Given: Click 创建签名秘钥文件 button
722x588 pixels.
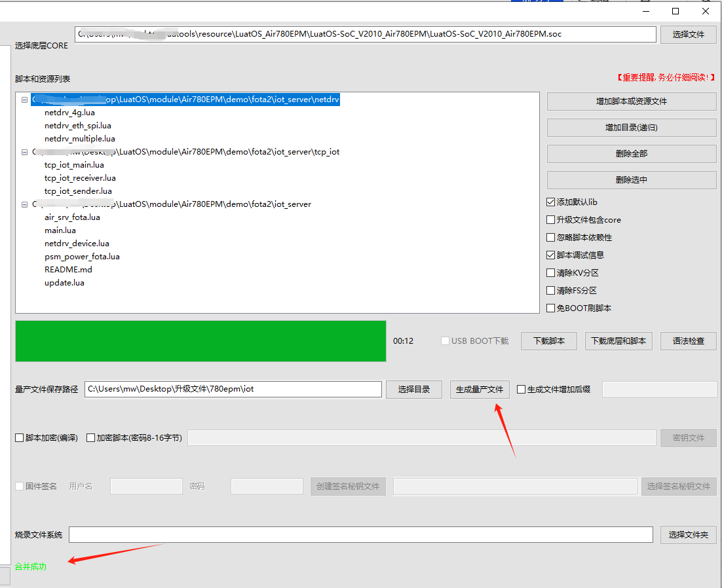Looking at the screenshot, I should coord(348,487).
